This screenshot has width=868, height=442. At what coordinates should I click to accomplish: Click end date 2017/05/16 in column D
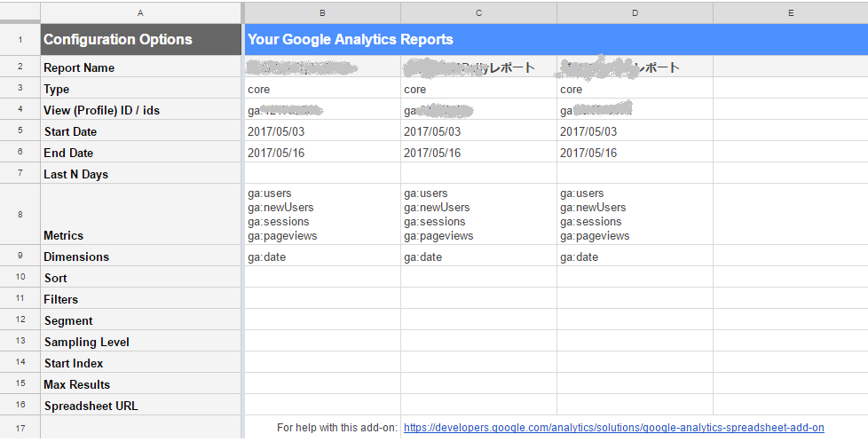(635, 153)
